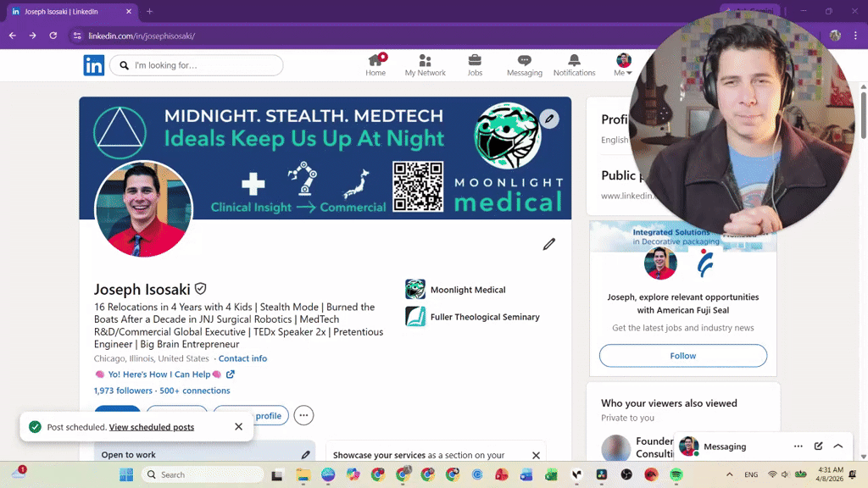868x488 pixels.
Task: Open 'Yo! Here's How I Can Help' link
Action: click(x=164, y=374)
